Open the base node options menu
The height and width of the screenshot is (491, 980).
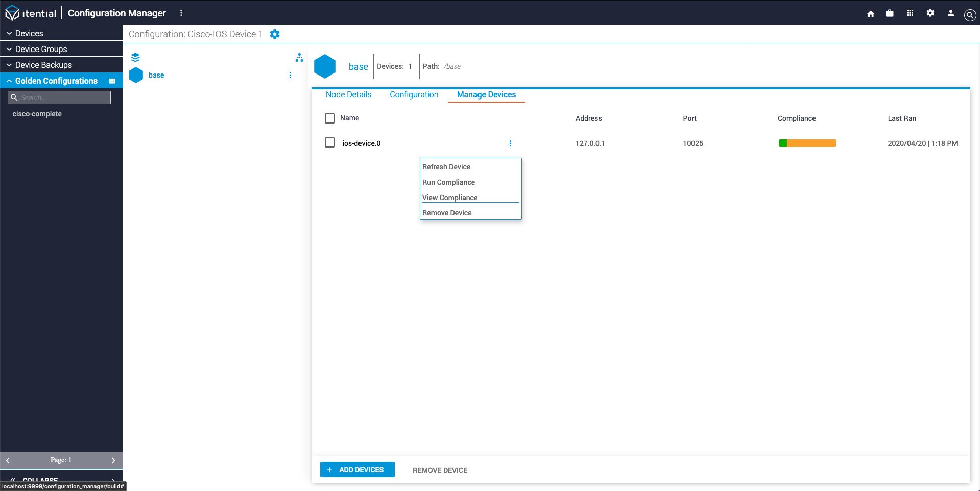tap(290, 75)
